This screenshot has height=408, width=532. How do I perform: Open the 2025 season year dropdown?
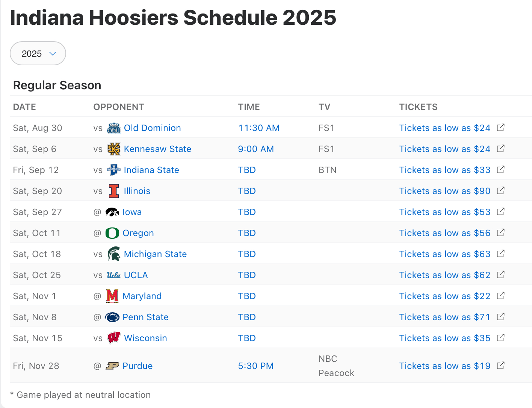pyautogui.click(x=38, y=54)
